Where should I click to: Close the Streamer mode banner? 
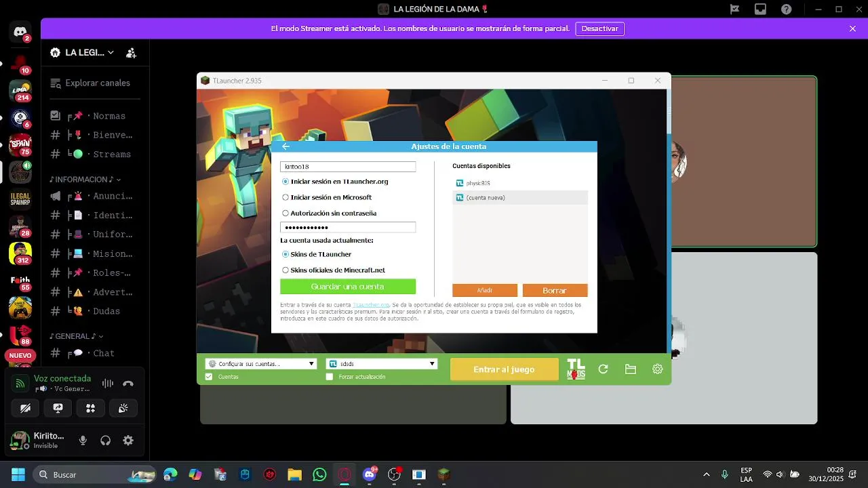(x=852, y=28)
